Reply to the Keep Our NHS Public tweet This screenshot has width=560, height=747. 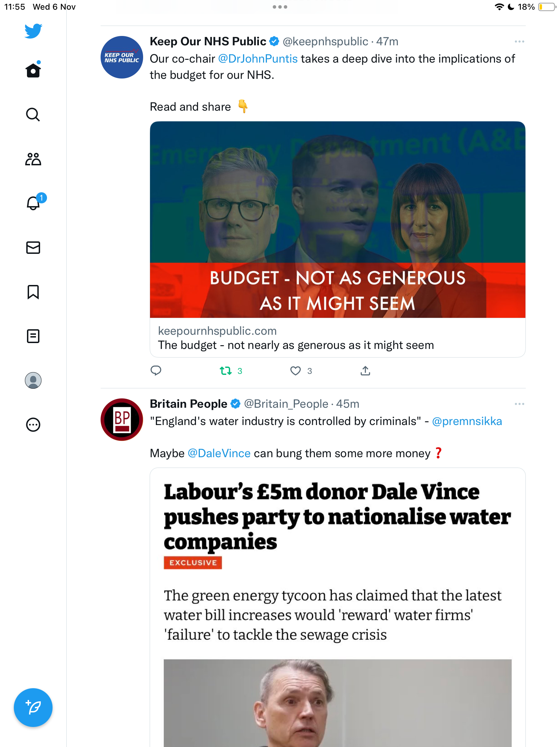click(156, 371)
